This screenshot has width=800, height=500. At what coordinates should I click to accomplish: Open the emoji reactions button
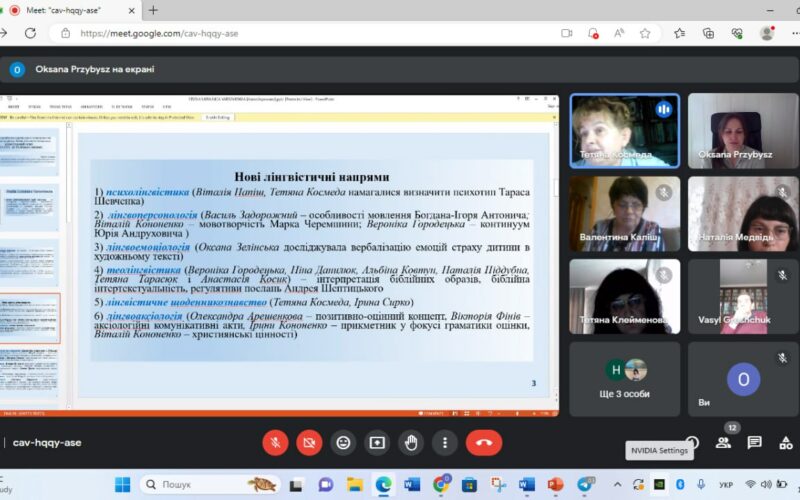tap(343, 442)
